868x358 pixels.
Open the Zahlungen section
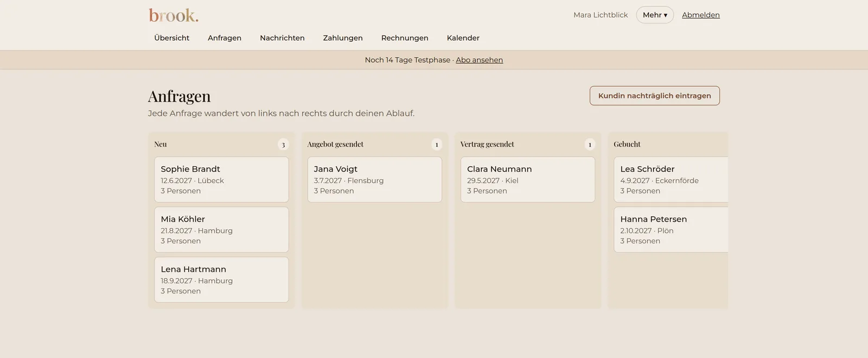tap(343, 38)
